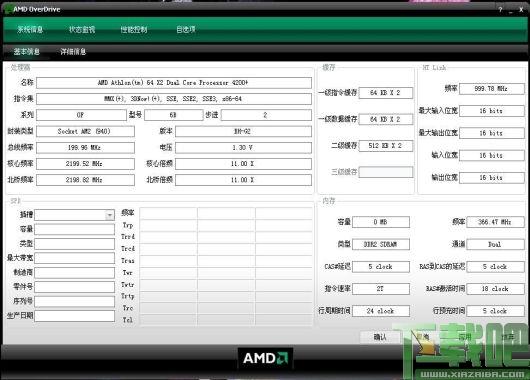
Task: Click the 应用 button
Action: point(465,337)
